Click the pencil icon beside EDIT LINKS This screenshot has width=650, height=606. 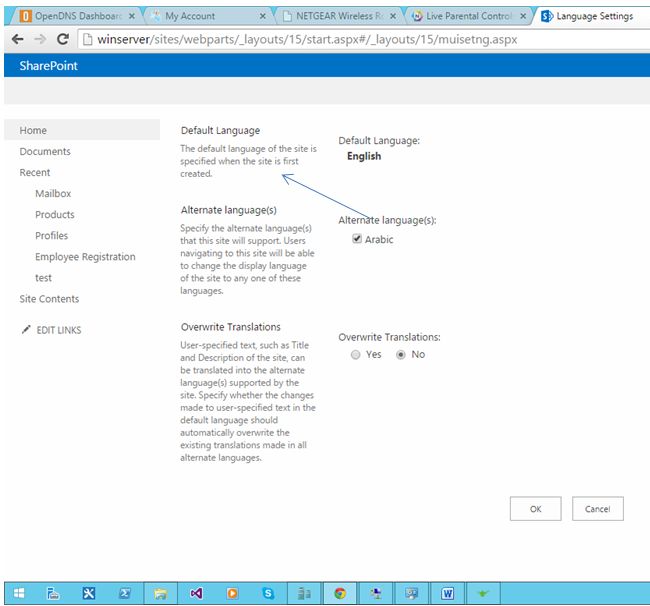click(x=26, y=330)
